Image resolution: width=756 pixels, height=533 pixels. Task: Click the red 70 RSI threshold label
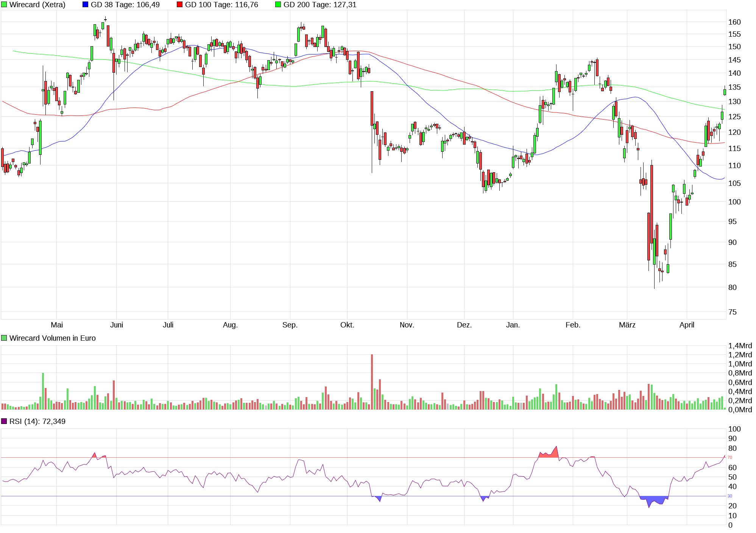pos(730,457)
